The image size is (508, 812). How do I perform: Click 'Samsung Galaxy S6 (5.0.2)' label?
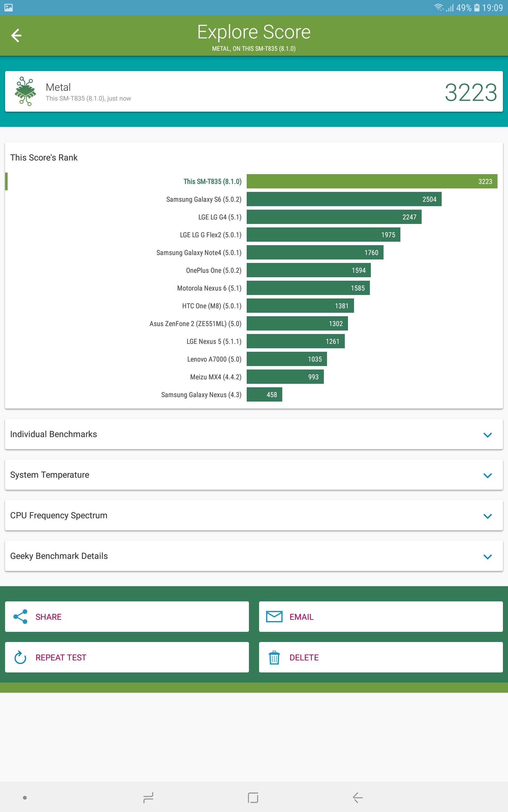click(x=204, y=199)
